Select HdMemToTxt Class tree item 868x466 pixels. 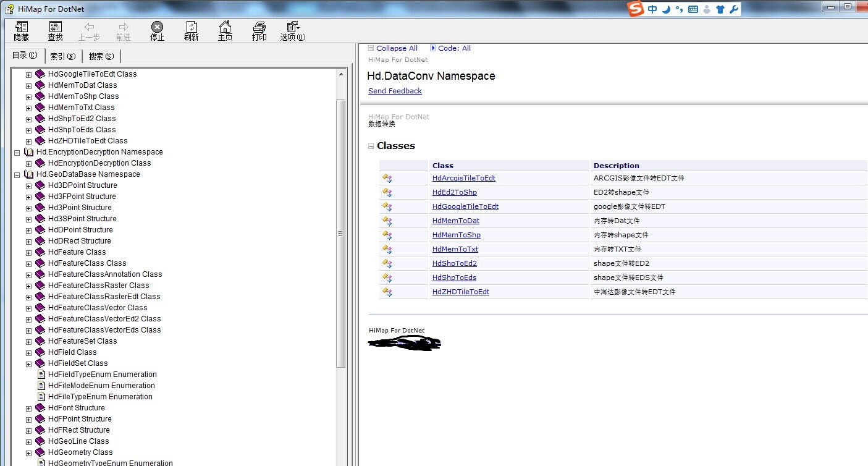coord(81,108)
